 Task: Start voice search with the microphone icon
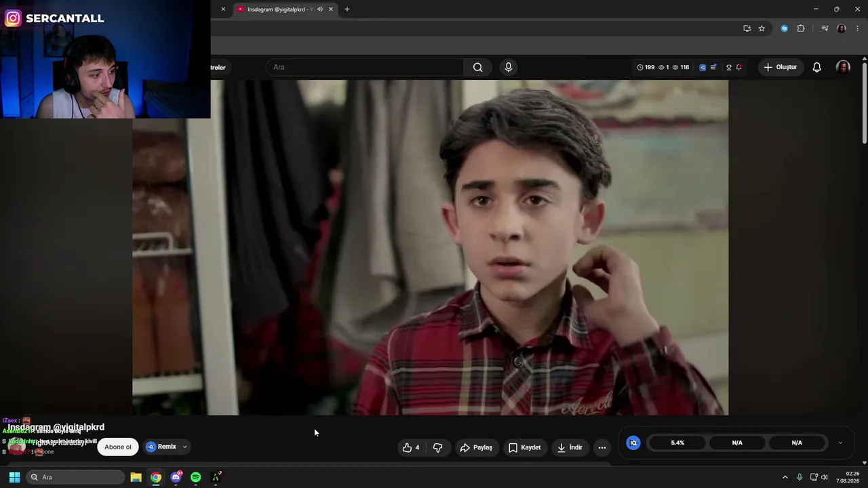click(x=509, y=67)
